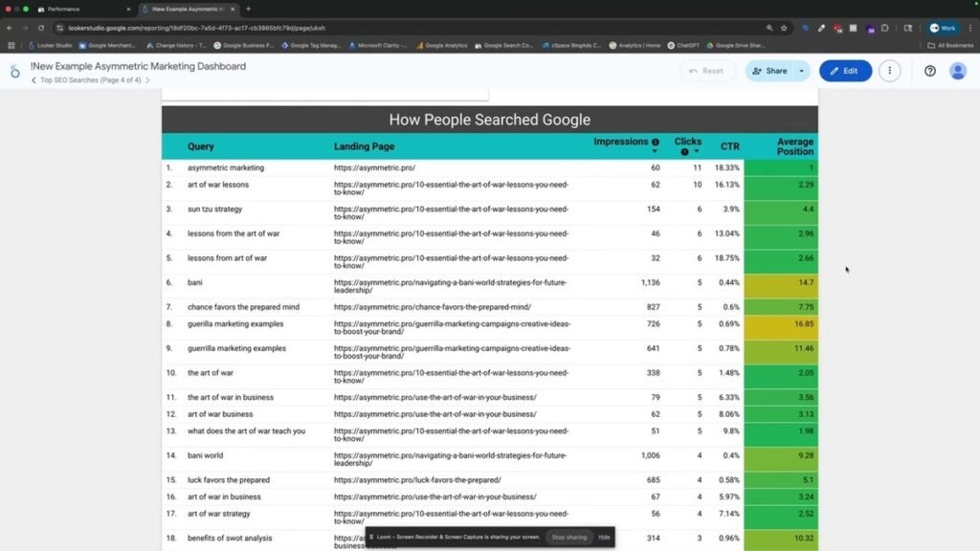Image resolution: width=980 pixels, height=551 pixels.
Task: Open the Google Analytics bookmark
Action: point(441,45)
